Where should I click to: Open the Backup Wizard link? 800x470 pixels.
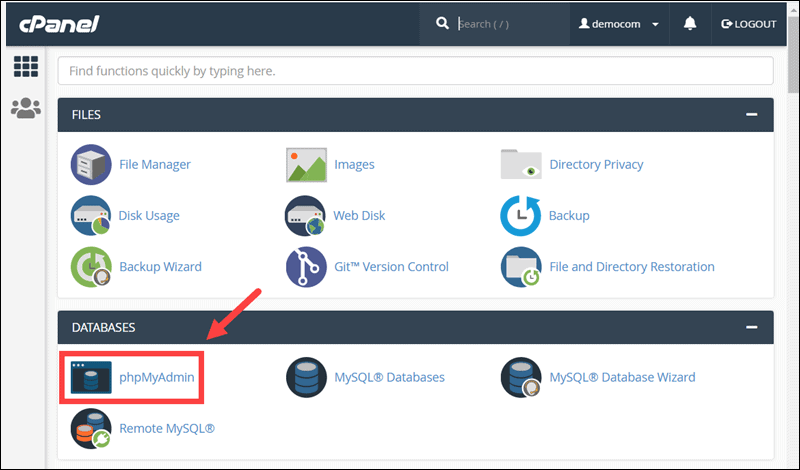coord(160,266)
